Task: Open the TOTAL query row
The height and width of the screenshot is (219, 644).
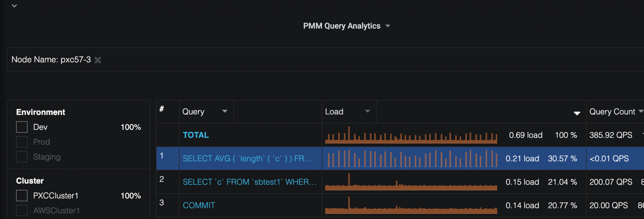Action: [196, 135]
